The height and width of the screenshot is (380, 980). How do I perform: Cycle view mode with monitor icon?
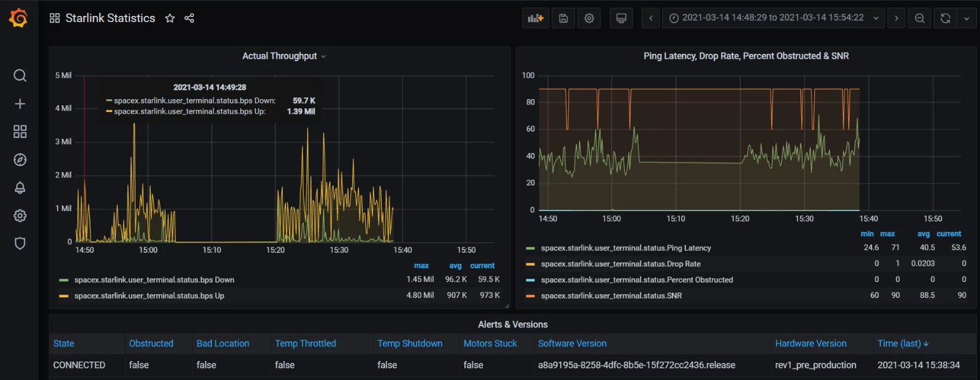(621, 18)
